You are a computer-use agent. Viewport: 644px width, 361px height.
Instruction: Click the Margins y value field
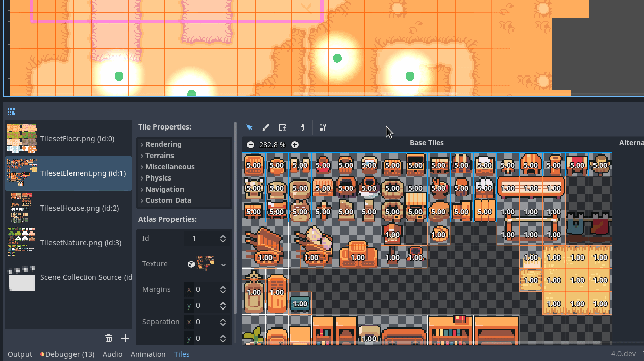[x=206, y=305]
